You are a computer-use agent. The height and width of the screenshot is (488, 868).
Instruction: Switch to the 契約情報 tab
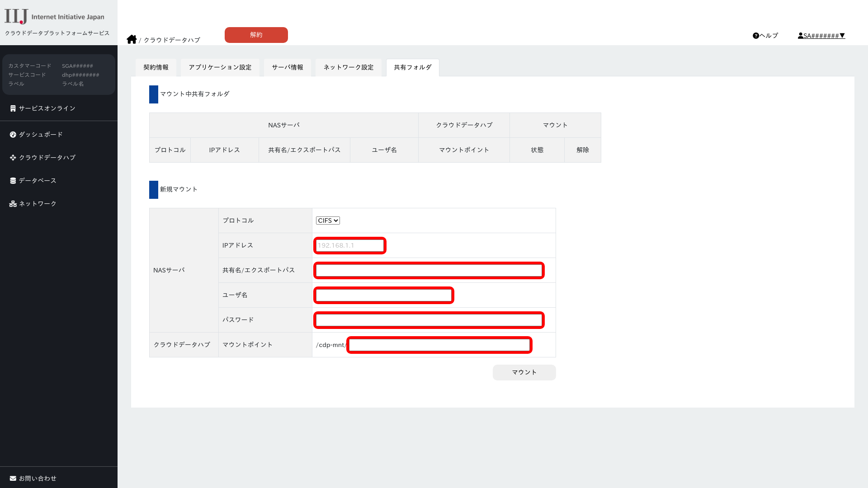click(x=156, y=67)
